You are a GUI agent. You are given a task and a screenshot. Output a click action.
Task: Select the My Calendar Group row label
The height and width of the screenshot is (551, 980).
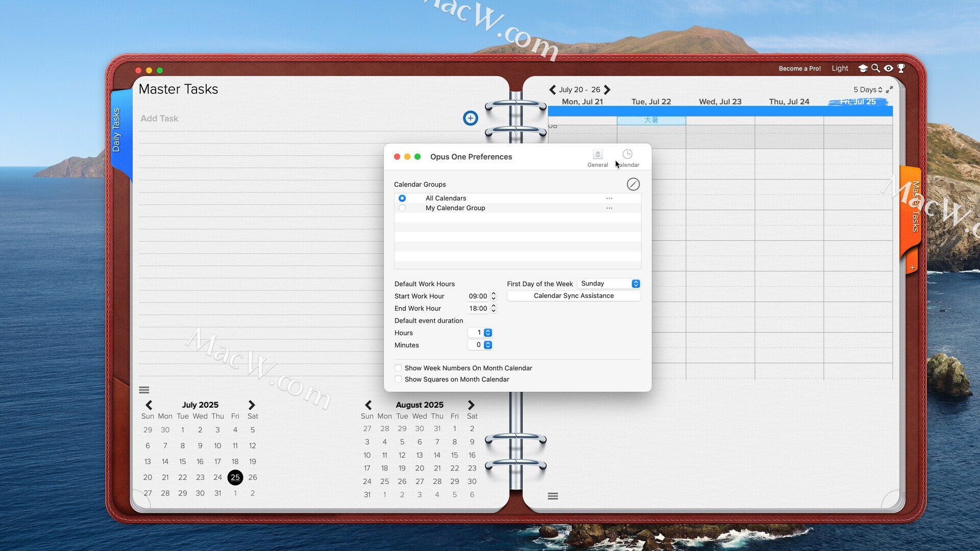point(455,208)
